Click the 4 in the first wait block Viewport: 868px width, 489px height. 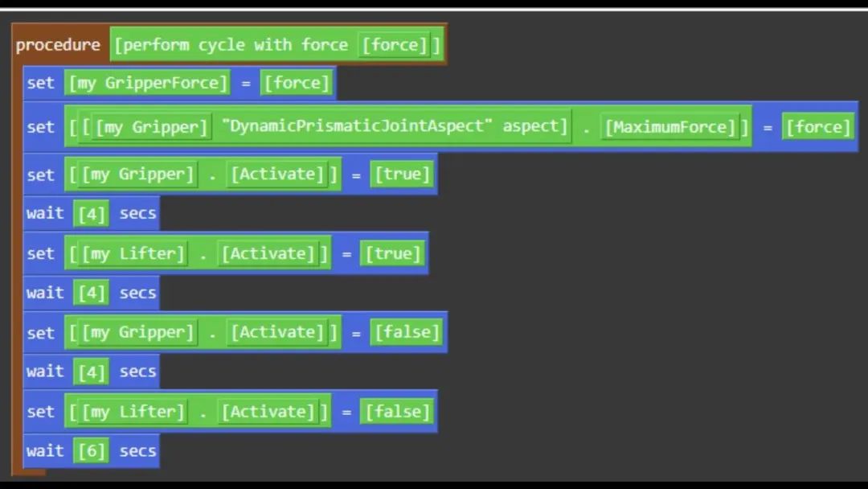91,214
